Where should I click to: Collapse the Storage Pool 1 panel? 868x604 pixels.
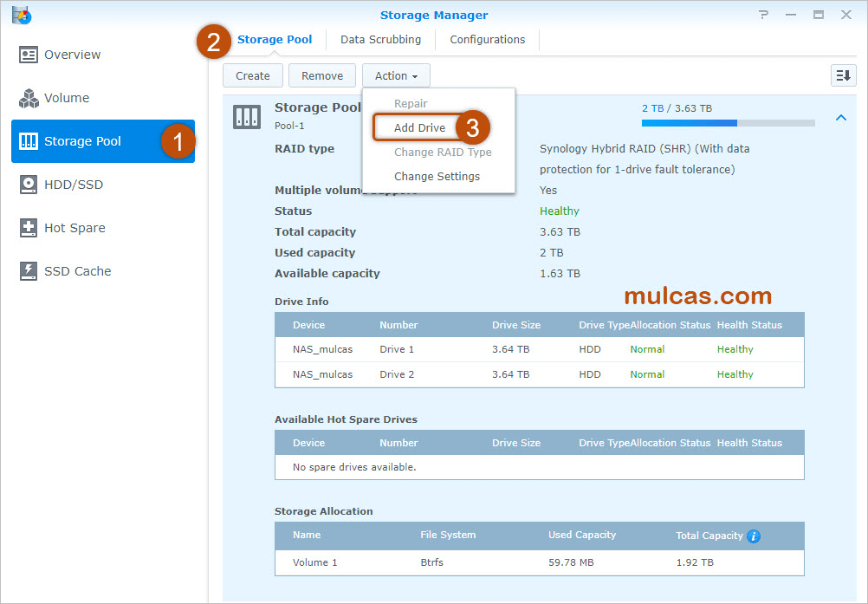pyautogui.click(x=840, y=118)
